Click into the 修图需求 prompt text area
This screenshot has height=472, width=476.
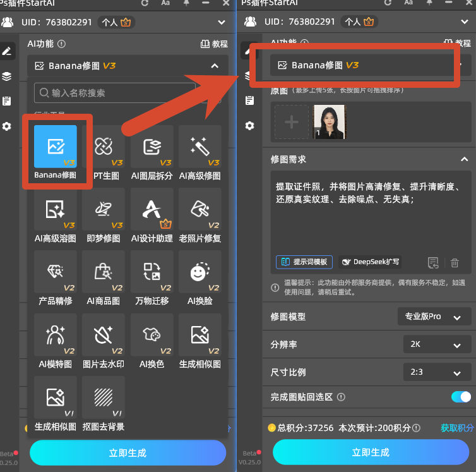[371, 216]
